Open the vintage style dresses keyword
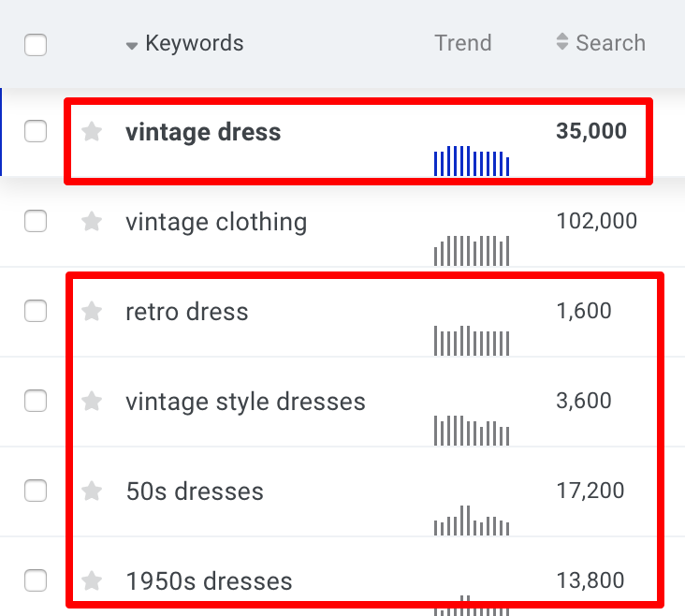Screen dimensions: 685x616 click(x=245, y=402)
